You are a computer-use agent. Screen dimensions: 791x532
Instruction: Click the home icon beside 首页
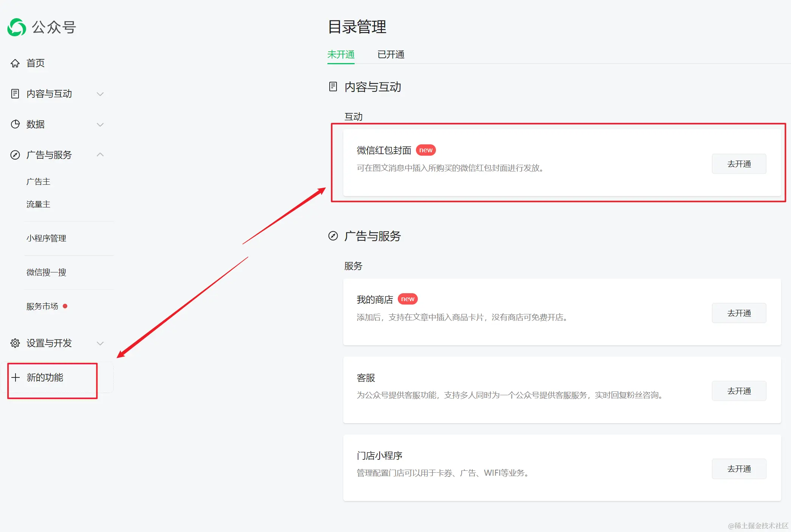tap(15, 63)
